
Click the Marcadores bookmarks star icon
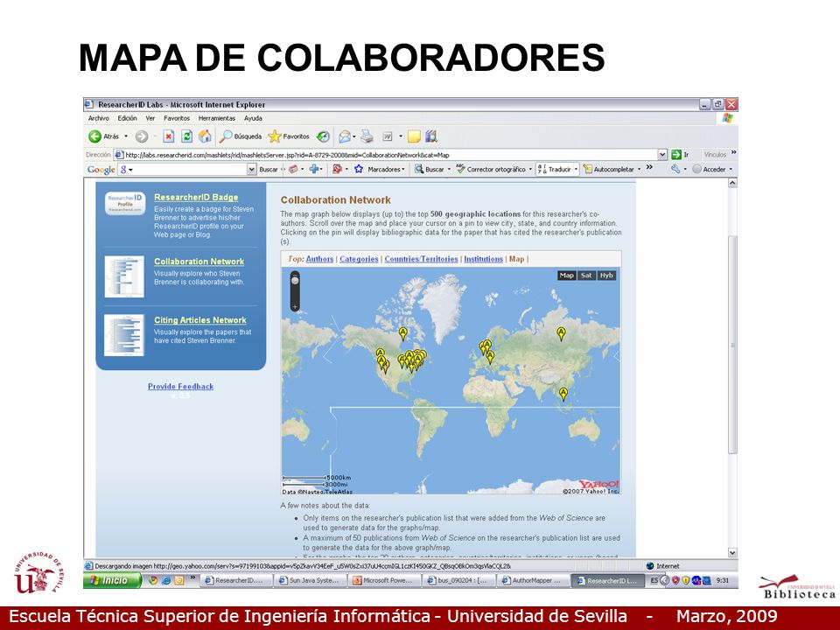coord(359,169)
